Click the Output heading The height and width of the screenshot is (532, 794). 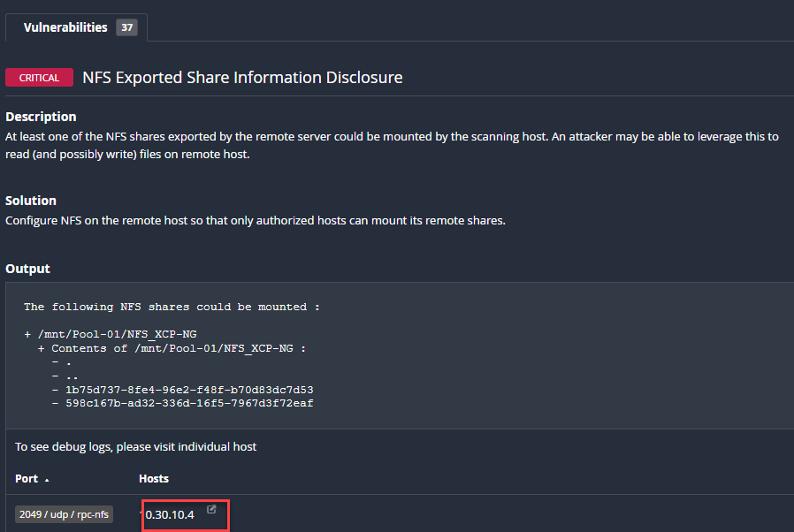pos(27,269)
